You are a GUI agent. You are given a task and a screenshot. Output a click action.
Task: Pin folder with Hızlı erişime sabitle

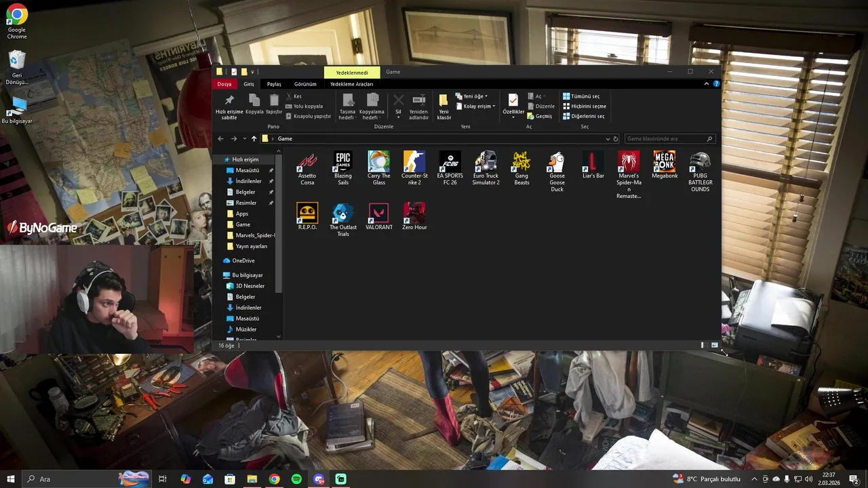point(229,106)
